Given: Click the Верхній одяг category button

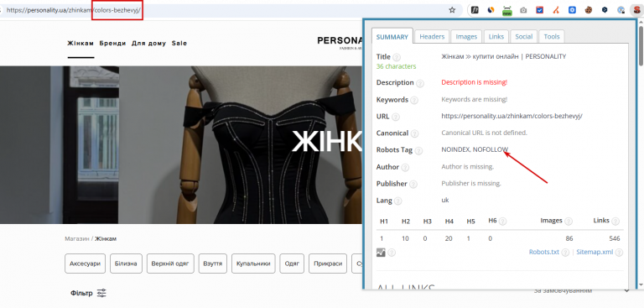Looking at the screenshot, I should coord(170,264).
